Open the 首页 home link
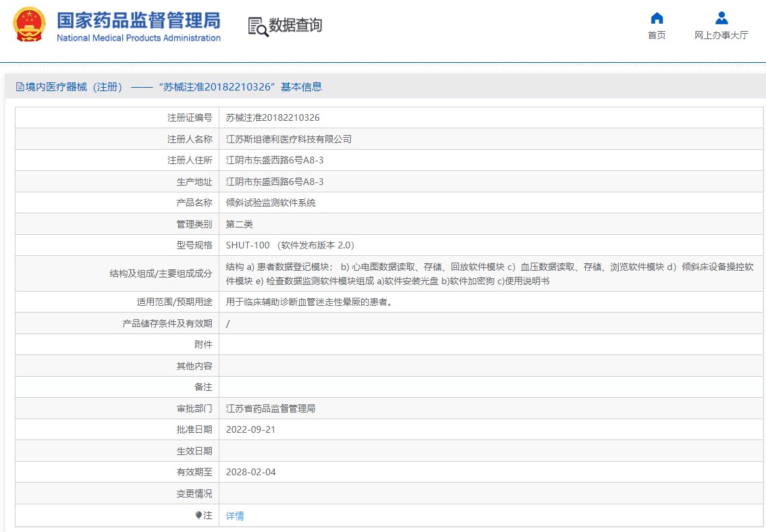This screenshot has height=532, width=766. [x=657, y=35]
